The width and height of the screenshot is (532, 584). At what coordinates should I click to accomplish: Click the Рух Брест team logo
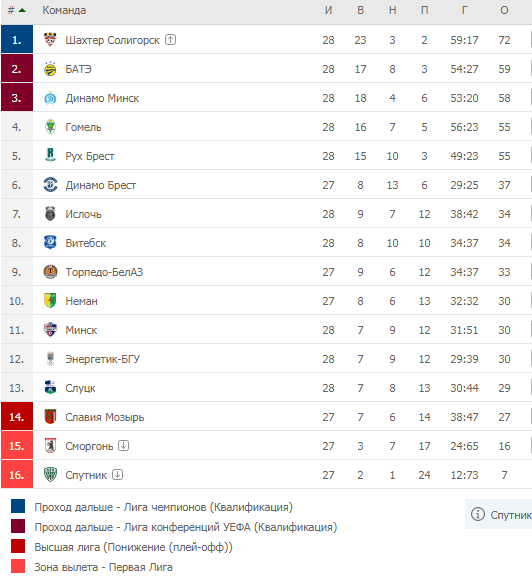tap(50, 155)
